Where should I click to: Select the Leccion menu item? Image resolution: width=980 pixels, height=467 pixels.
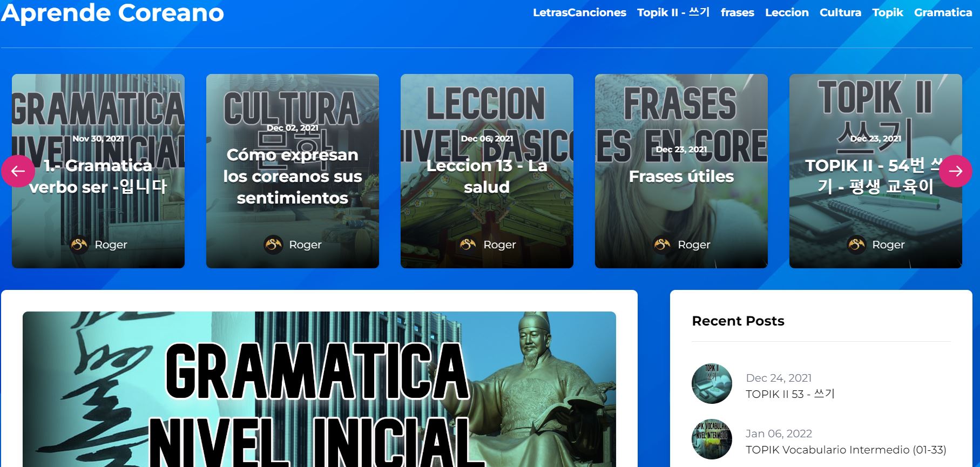[x=787, y=12]
